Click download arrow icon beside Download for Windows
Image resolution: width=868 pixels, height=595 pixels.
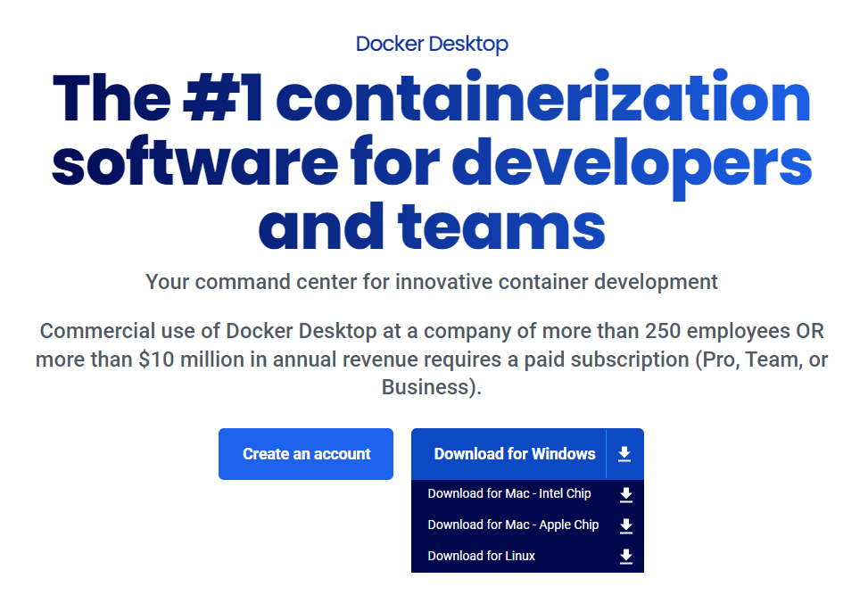(624, 454)
